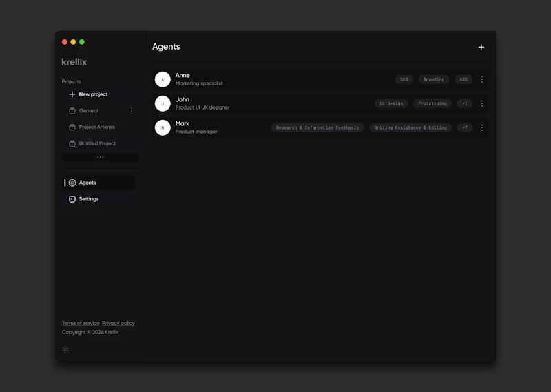551x392 pixels.
Task: Click Mark's avatar circle
Action: [163, 127]
